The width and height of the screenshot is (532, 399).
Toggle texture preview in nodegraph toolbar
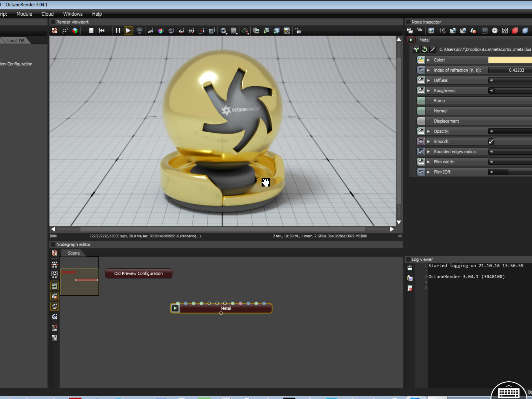[54, 317]
